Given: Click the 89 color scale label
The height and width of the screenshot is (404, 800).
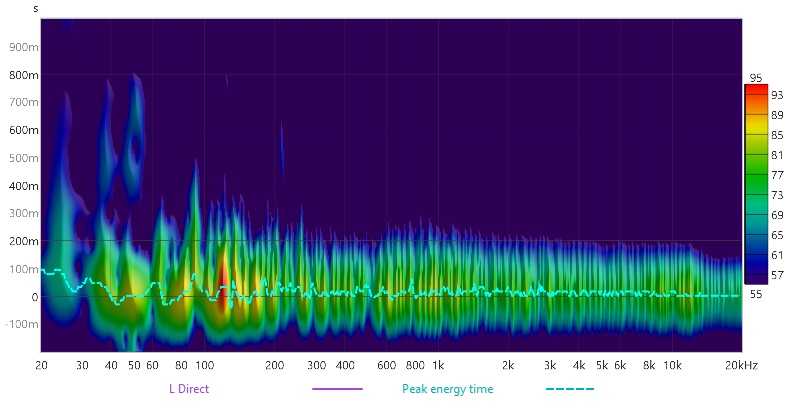Looking at the screenshot, I should click(x=777, y=115).
